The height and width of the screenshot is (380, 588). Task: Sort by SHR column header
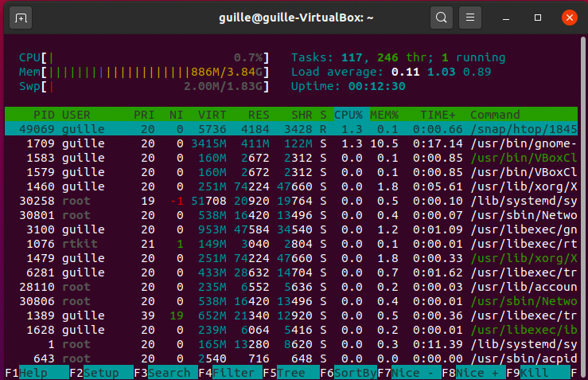coord(302,115)
